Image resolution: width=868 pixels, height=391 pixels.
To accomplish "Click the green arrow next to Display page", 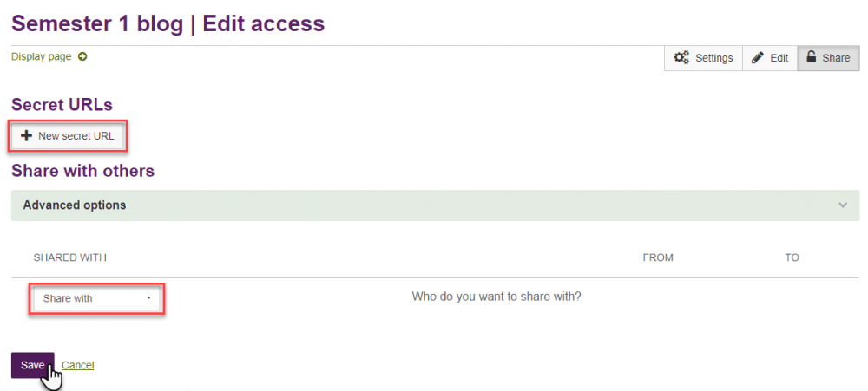I will pyautogui.click(x=82, y=56).
